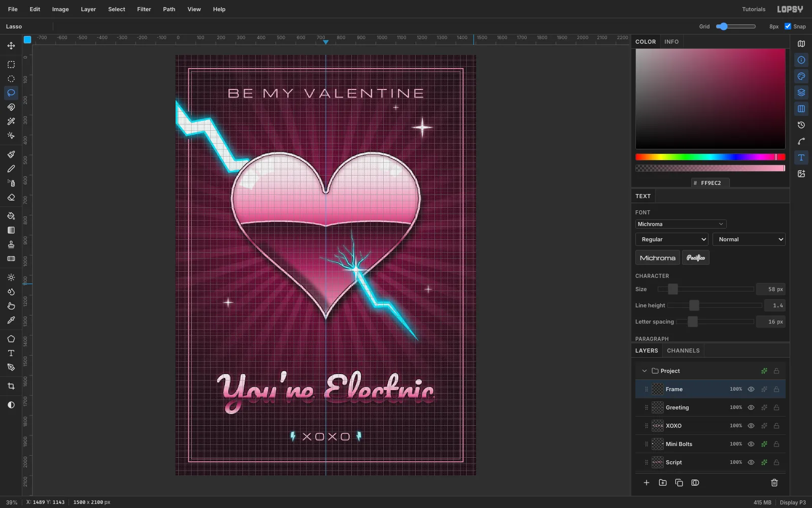Image resolution: width=812 pixels, height=508 pixels.
Task: Select the Eraser tool
Action: 11,197
